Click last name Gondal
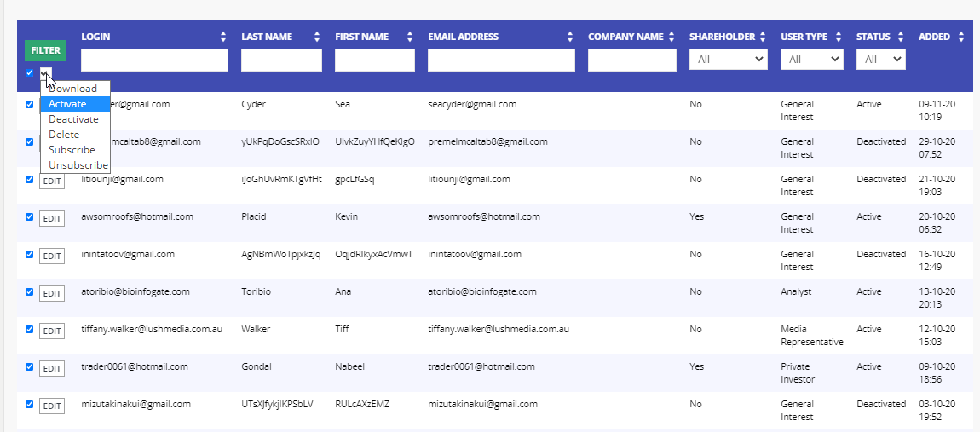This screenshot has width=980, height=432. [x=257, y=367]
